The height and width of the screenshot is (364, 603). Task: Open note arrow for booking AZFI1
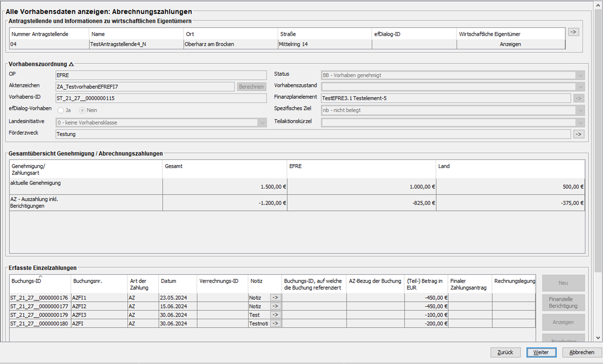pos(275,298)
